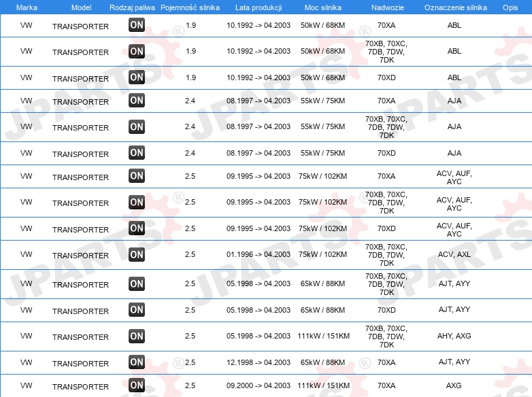Select the 'AJA' engine code in the 70XD row
This screenshot has height=397, width=532.
(x=454, y=153)
